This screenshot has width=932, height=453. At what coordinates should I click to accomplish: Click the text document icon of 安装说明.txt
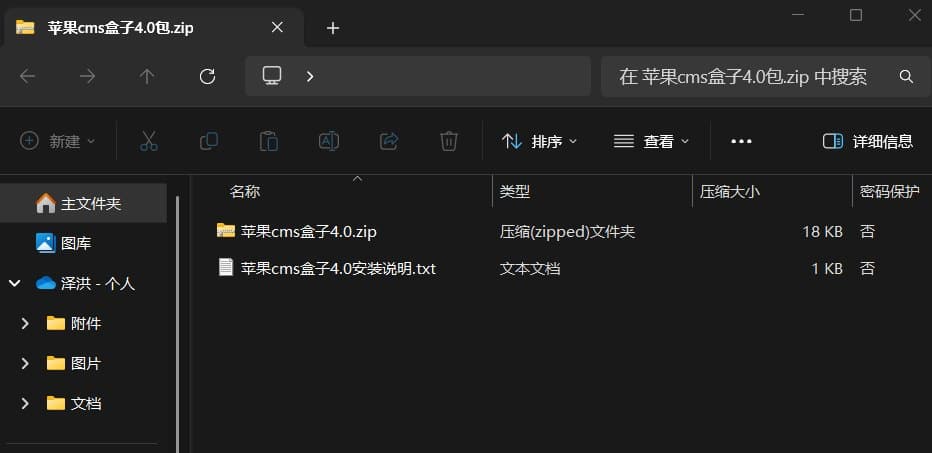226,268
